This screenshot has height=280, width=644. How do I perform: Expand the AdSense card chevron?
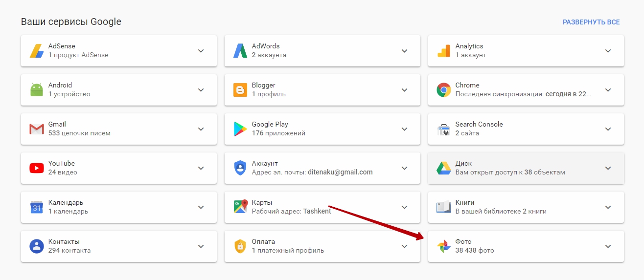pos(201,51)
